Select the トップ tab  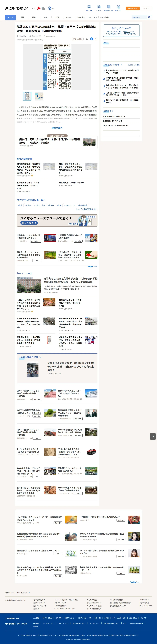tap(10, 17)
